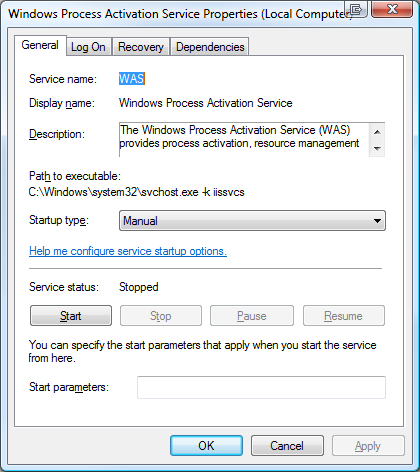
Task: Click the disabled Stop button
Action: (x=161, y=316)
